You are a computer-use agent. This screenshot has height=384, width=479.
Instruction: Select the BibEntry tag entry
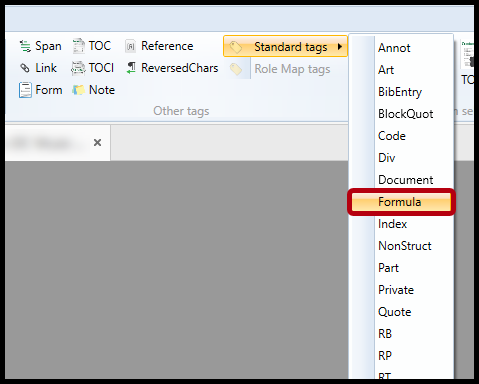(x=401, y=92)
